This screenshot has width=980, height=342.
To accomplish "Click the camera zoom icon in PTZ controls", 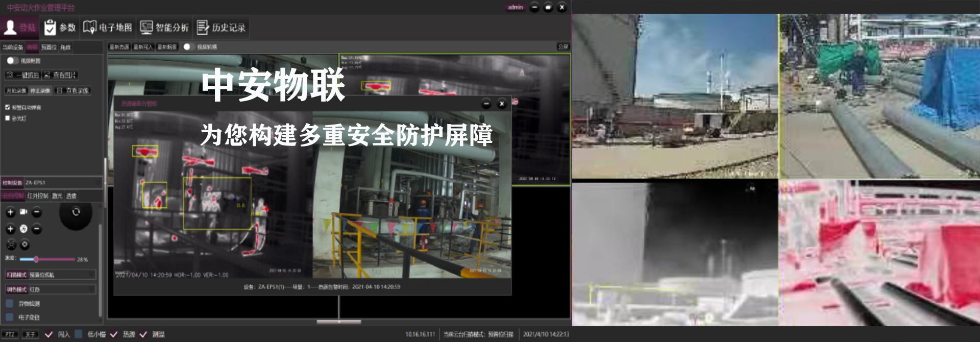I will coord(23,211).
